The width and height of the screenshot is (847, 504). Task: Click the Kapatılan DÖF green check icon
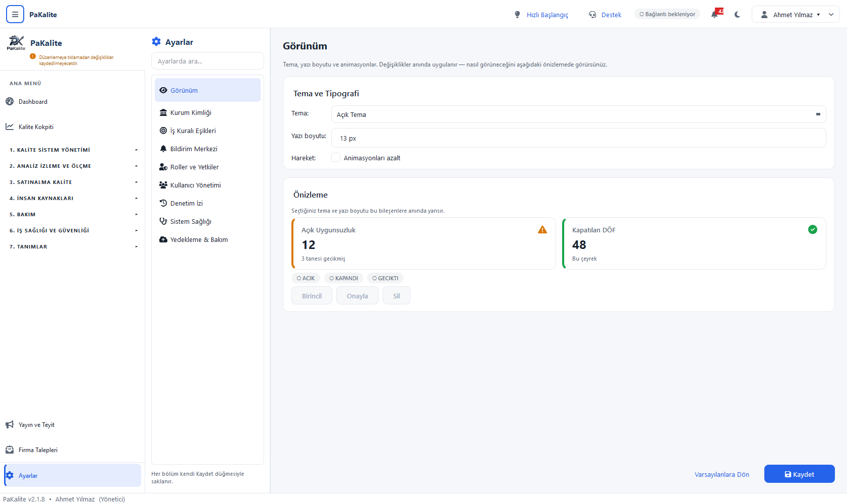point(813,229)
